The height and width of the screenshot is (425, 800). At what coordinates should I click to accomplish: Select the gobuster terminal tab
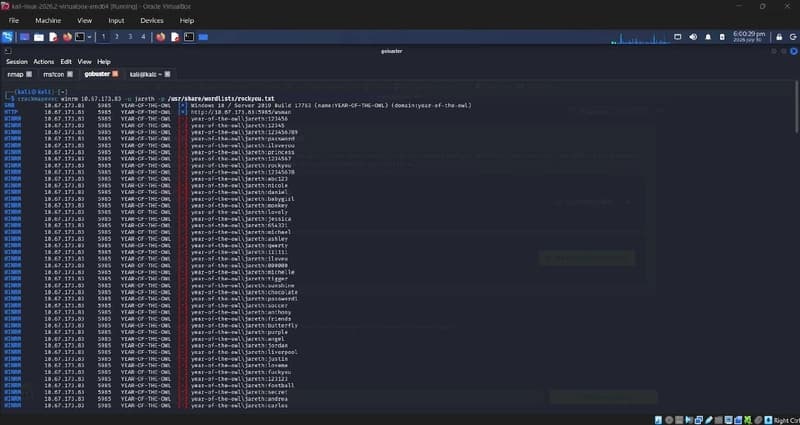tap(101, 74)
